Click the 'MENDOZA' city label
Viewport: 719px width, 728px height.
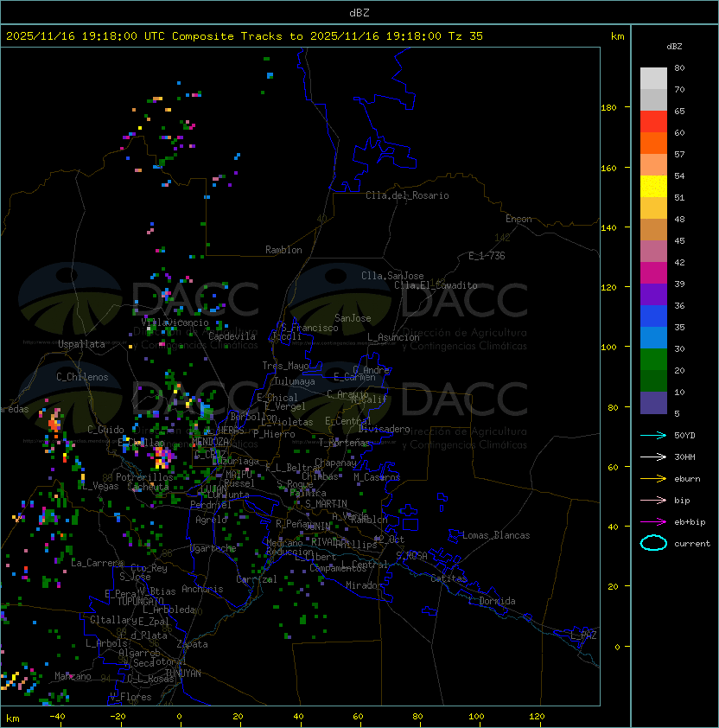click(x=210, y=441)
